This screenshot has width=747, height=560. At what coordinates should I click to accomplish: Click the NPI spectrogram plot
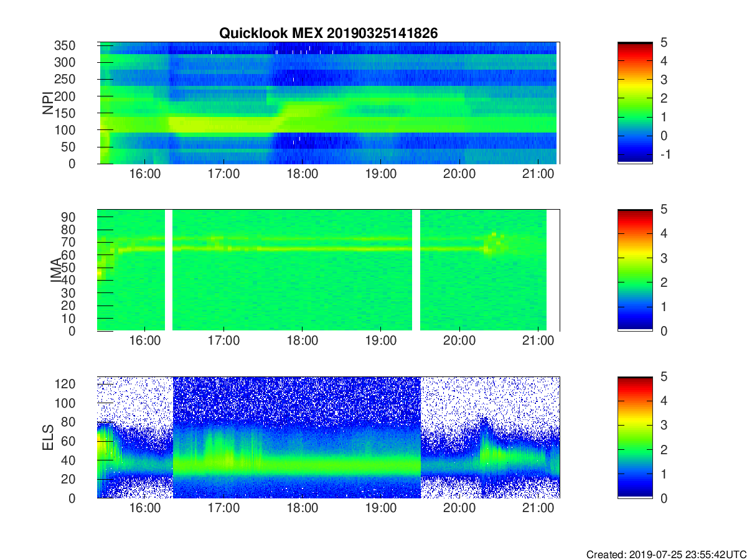click(x=328, y=103)
